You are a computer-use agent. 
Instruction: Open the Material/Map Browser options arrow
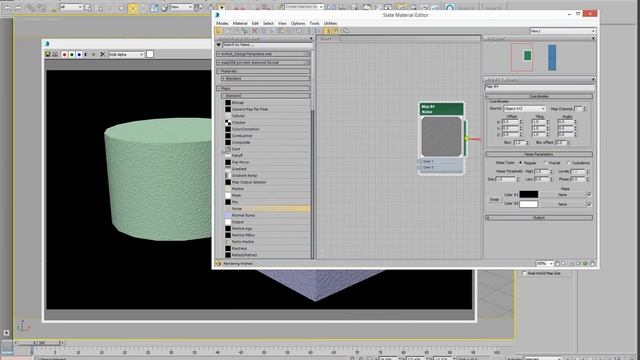pyautogui.click(x=218, y=45)
